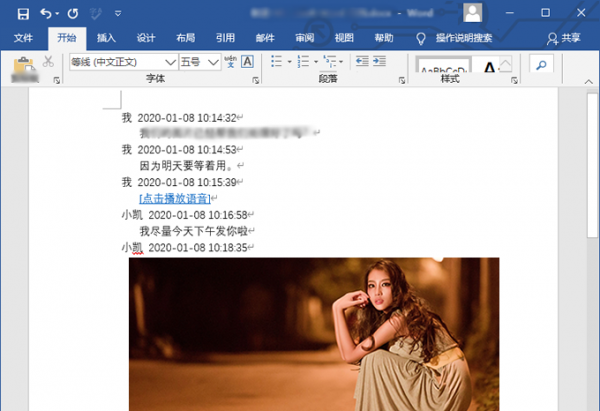
Task: Switch to the 引用 tab
Action: click(225, 38)
